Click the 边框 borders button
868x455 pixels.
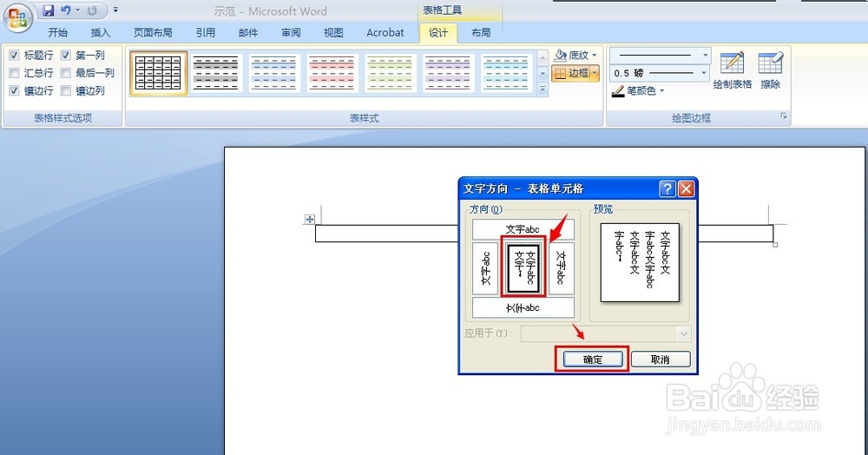pyautogui.click(x=571, y=73)
